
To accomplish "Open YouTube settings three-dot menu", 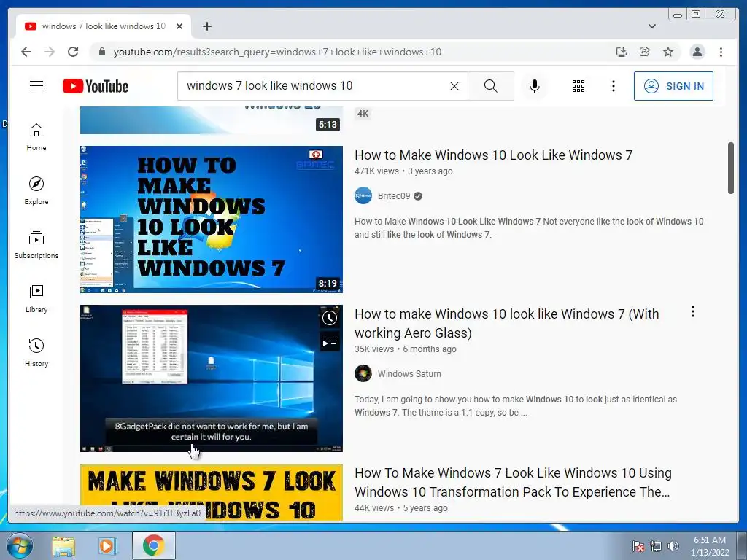I will [614, 86].
